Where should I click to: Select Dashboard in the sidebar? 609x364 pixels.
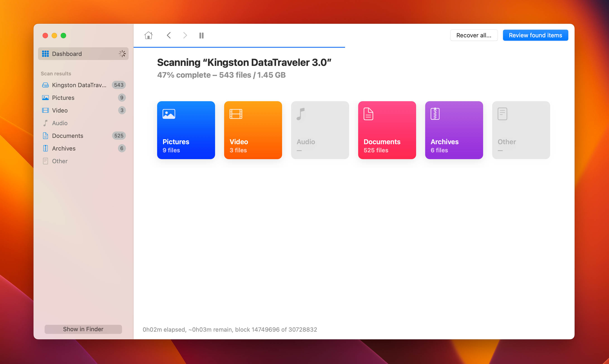click(x=83, y=54)
